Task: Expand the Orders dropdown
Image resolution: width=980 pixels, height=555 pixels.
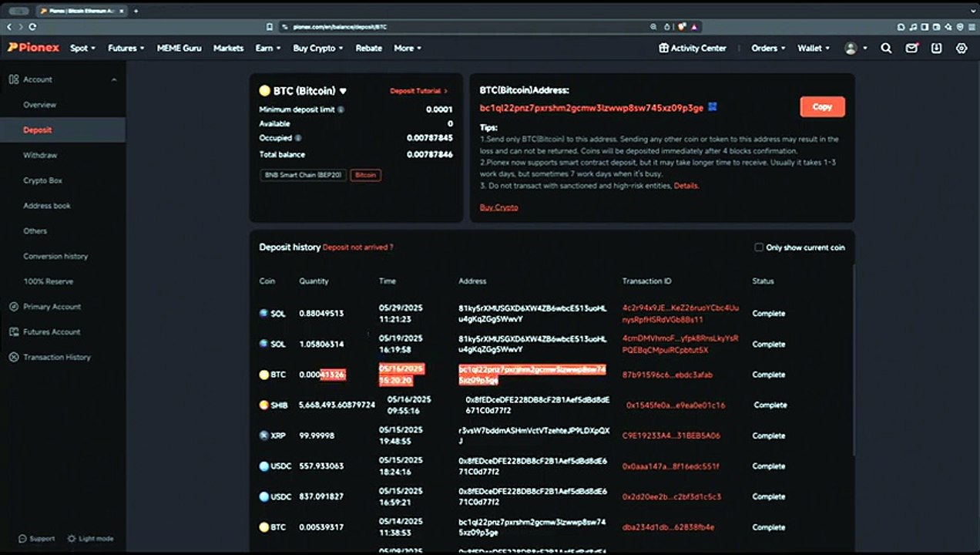Action: click(768, 48)
